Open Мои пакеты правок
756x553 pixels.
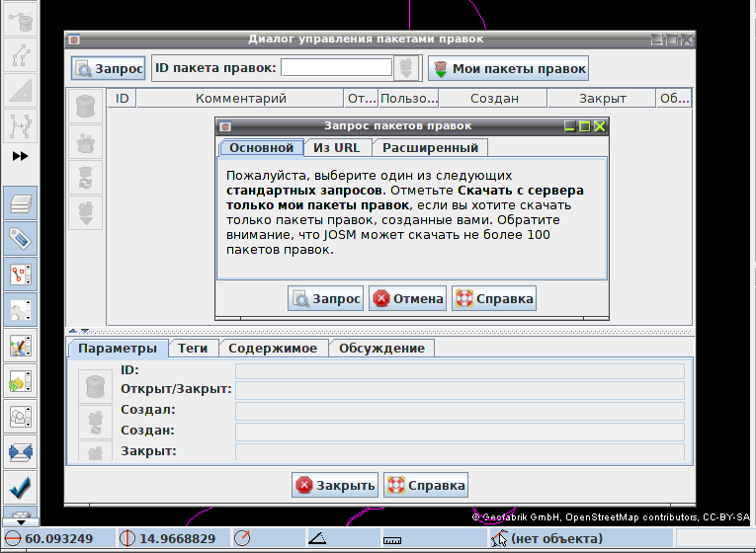(508, 68)
